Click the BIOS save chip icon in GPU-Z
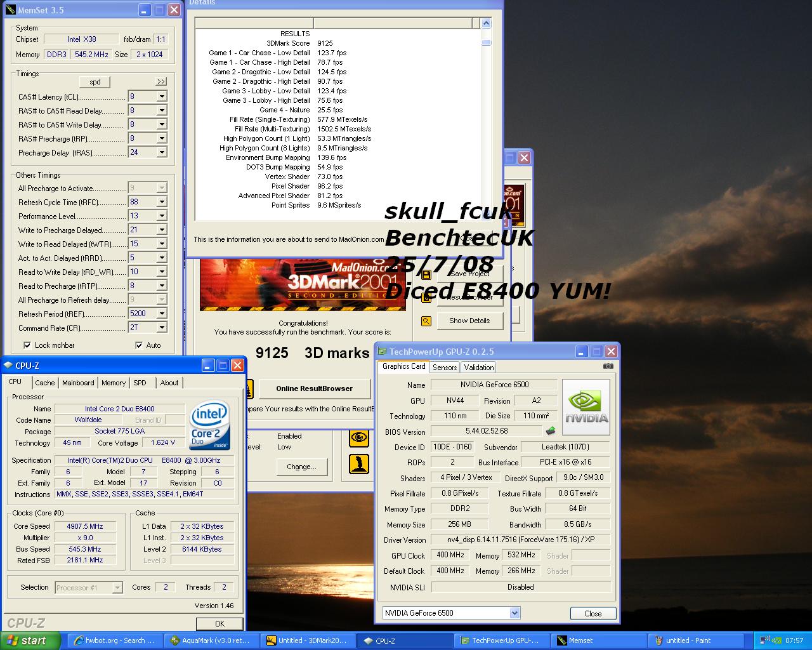812x650 pixels. click(550, 431)
